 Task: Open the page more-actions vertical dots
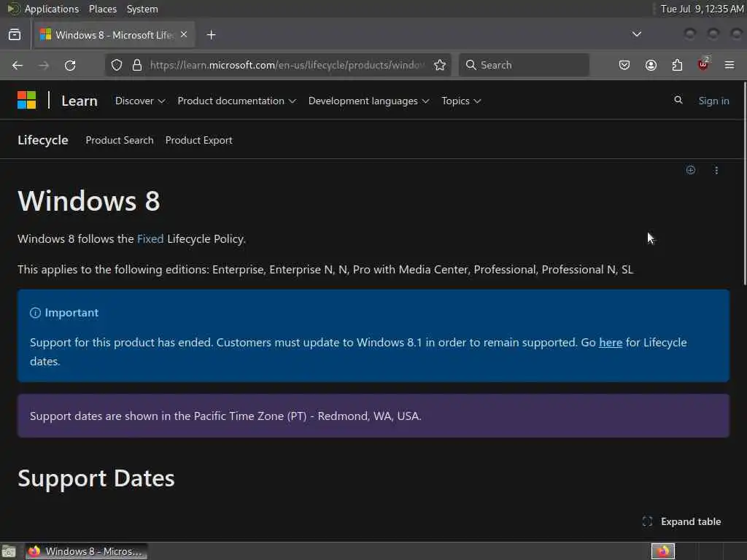coord(716,171)
